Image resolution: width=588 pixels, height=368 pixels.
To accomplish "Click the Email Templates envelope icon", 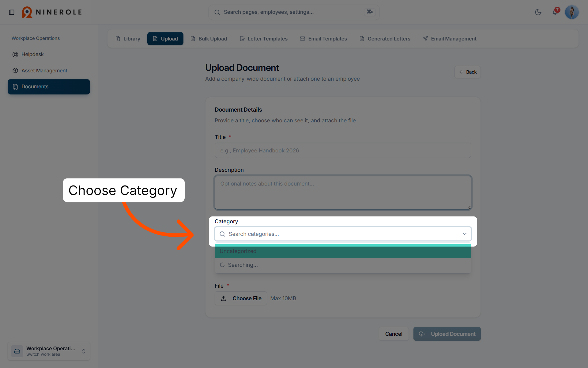I will click(303, 39).
